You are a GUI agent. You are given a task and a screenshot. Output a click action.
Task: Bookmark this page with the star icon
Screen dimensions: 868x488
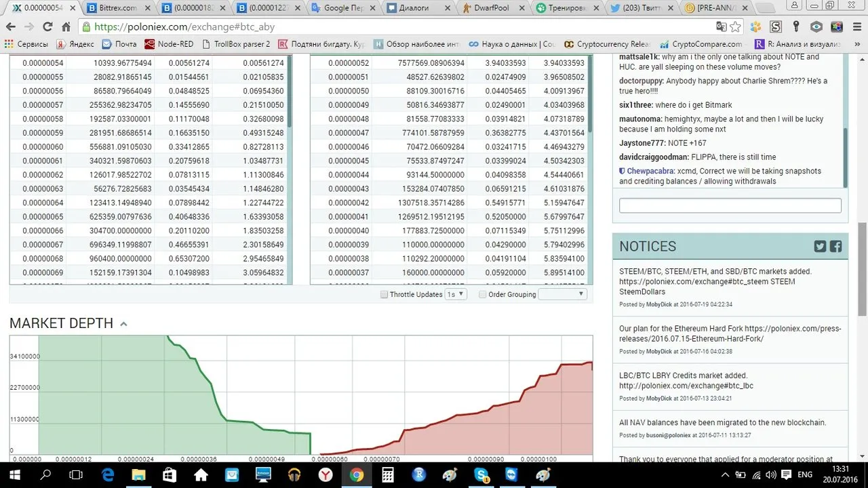point(736,27)
